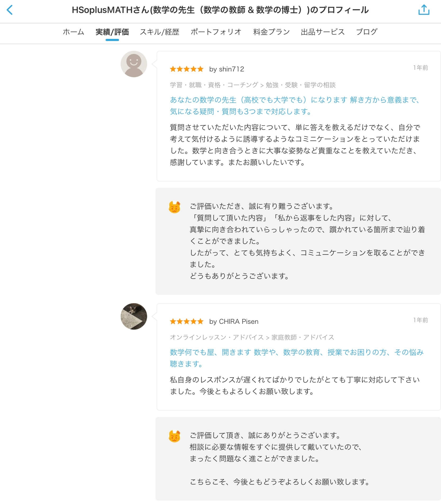Open the 出品サービス tab
Viewport: 441px width, 504px height.
coord(322,32)
